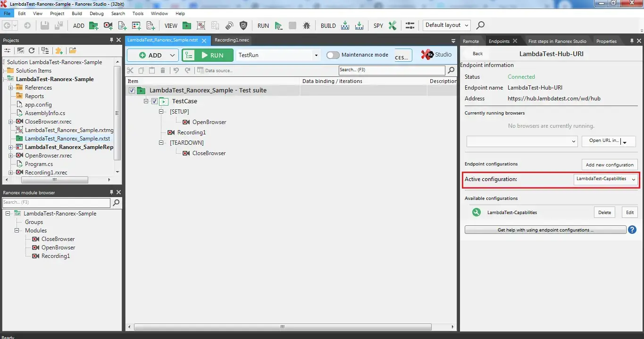
Task: Undo last change in test suite editor
Action: [x=175, y=70]
